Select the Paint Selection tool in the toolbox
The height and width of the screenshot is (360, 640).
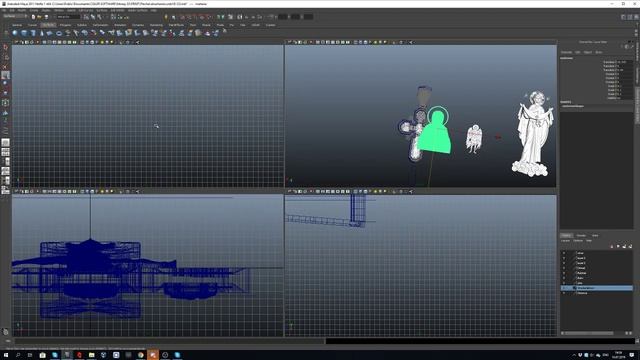coord(5,66)
